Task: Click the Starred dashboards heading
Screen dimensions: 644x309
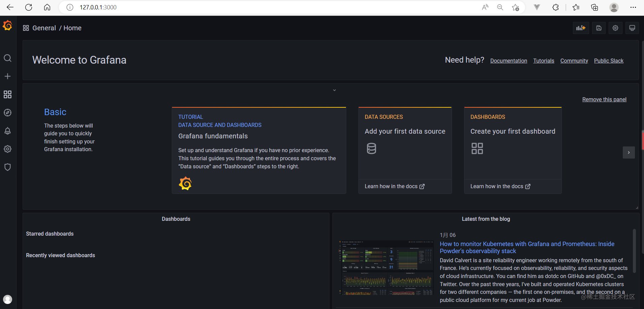Action: click(50, 234)
